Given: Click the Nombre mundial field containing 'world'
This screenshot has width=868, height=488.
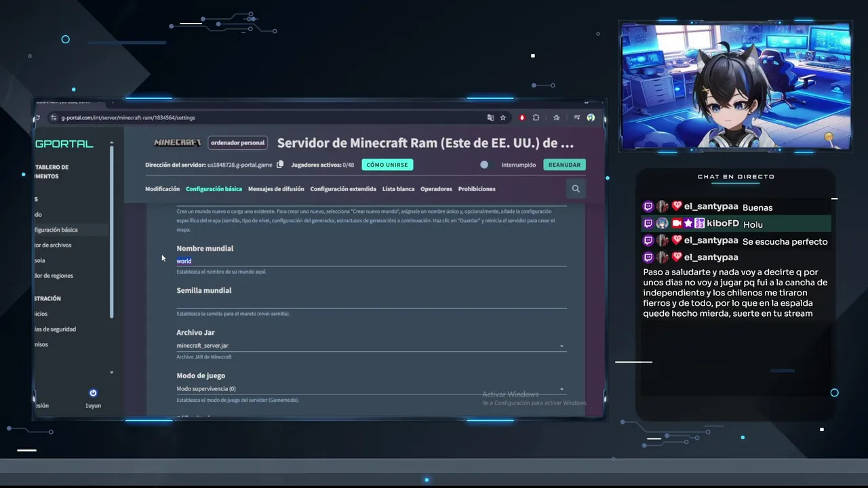Looking at the screenshot, I should pos(370,261).
